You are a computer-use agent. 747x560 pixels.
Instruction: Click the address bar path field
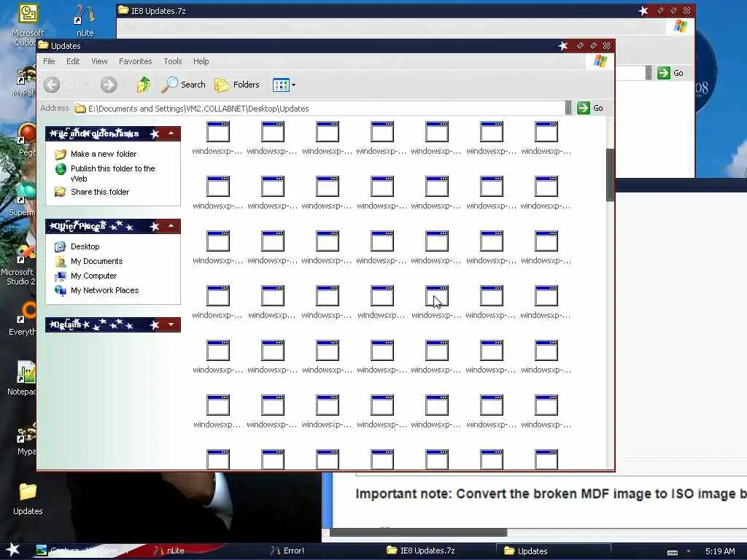(x=320, y=109)
